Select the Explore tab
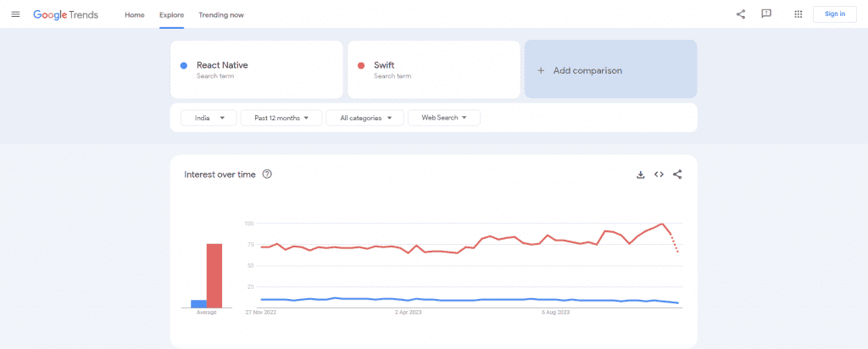The image size is (868, 349). (171, 15)
